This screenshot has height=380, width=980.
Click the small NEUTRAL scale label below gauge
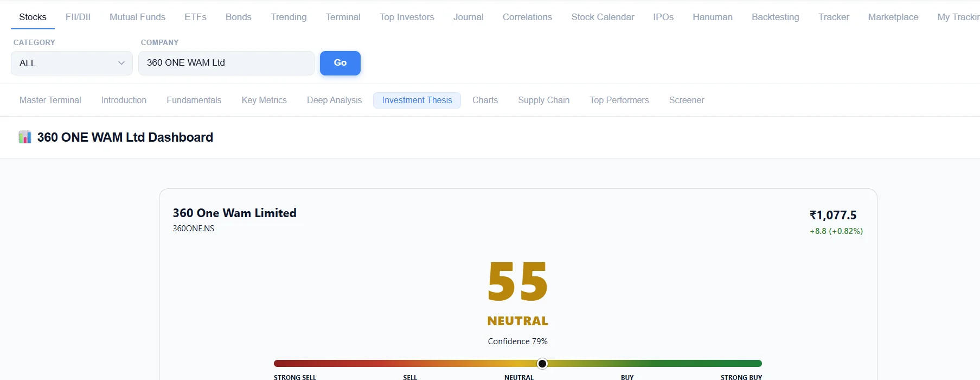click(519, 377)
